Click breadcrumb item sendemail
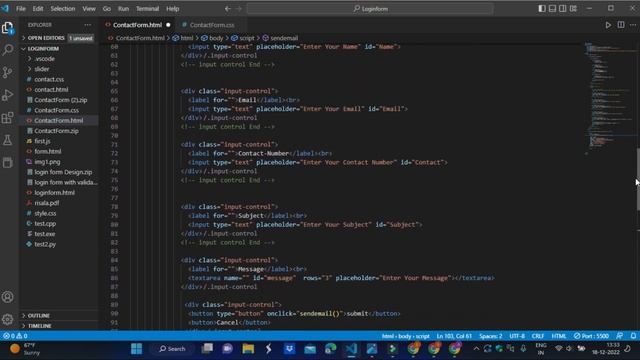Screen dimensions: 640x360 point(280,38)
